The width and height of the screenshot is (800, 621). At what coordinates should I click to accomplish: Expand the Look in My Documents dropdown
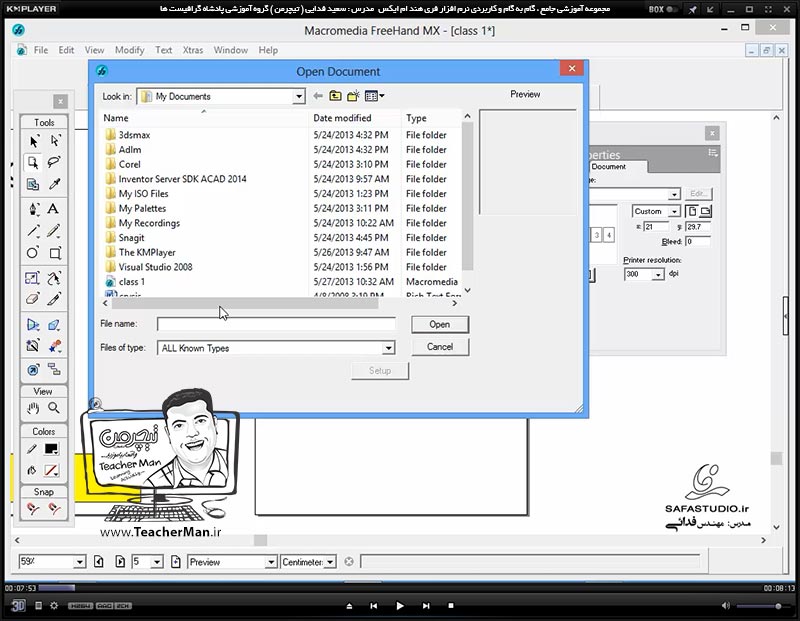pyautogui.click(x=298, y=96)
